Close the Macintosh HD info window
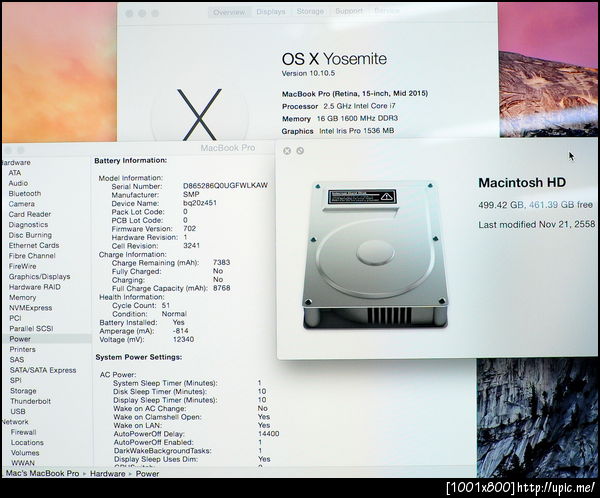Viewport: 600px width, 498px height. pos(287,151)
